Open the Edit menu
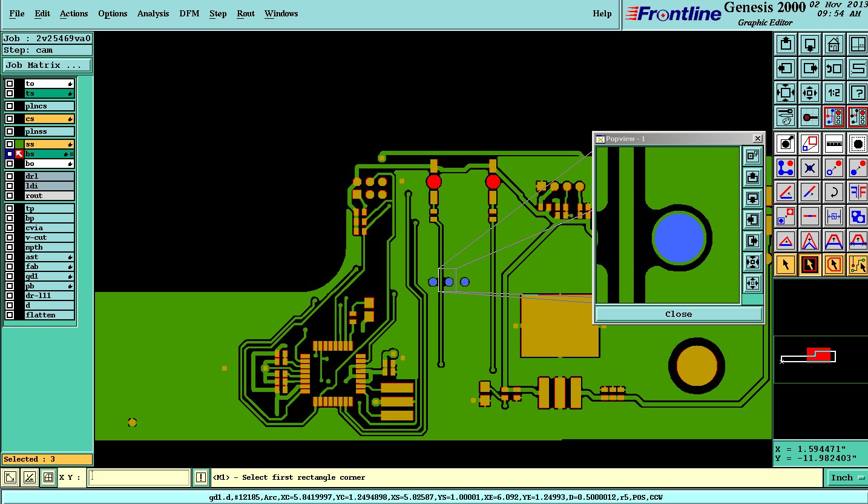This screenshot has height=504, width=868. click(42, 13)
